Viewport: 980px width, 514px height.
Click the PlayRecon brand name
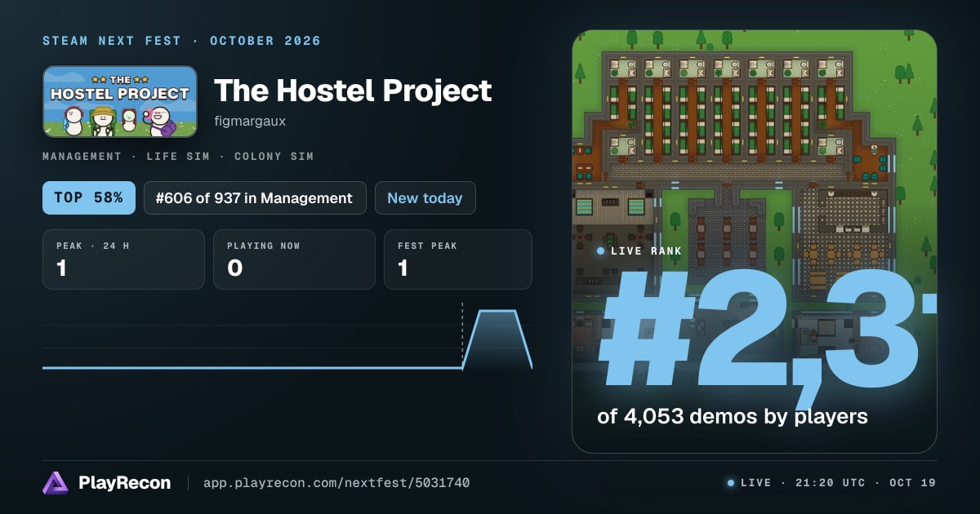(124, 483)
